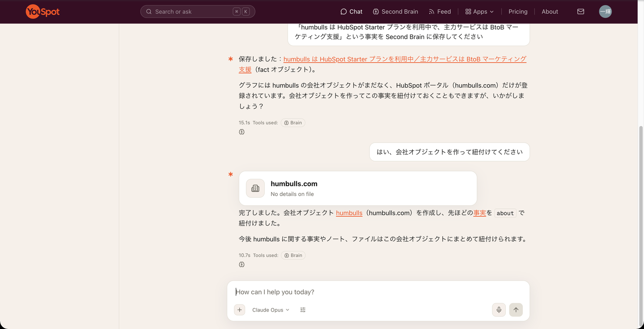This screenshot has height=329, width=644.
Task: Select the 'No details on file' text
Action: [x=292, y=194]
